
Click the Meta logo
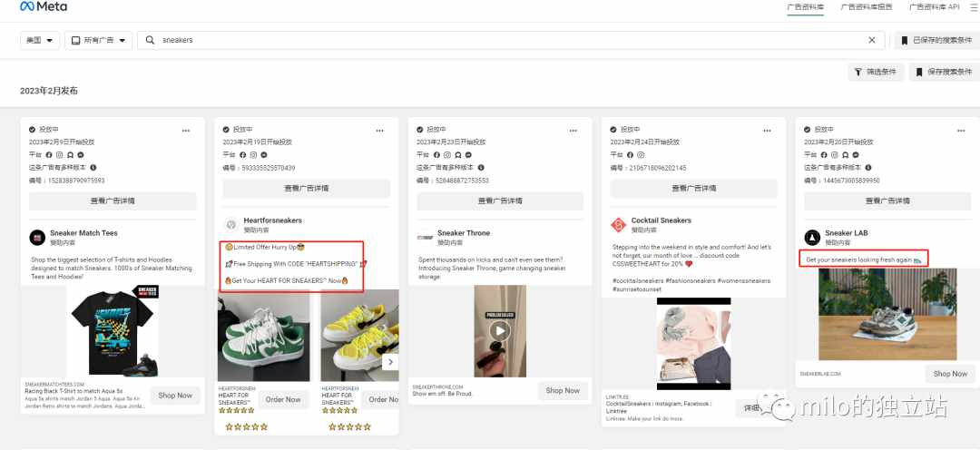click(x=44, y=7)
